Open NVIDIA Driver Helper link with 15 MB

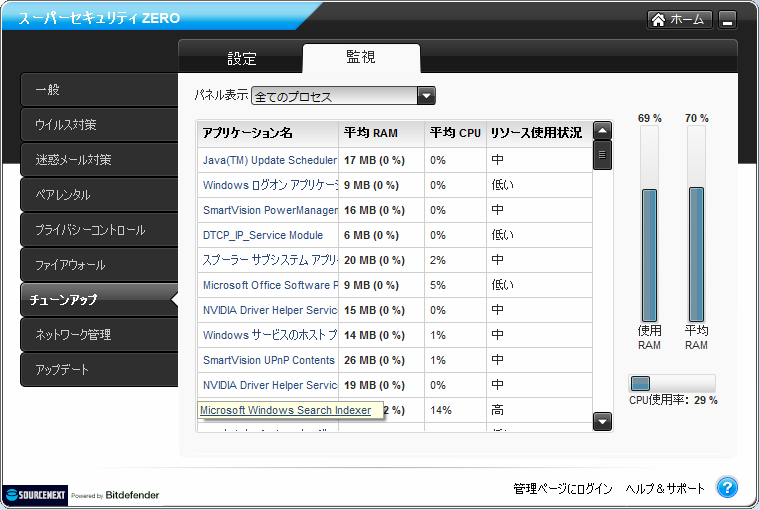[270, 310]
